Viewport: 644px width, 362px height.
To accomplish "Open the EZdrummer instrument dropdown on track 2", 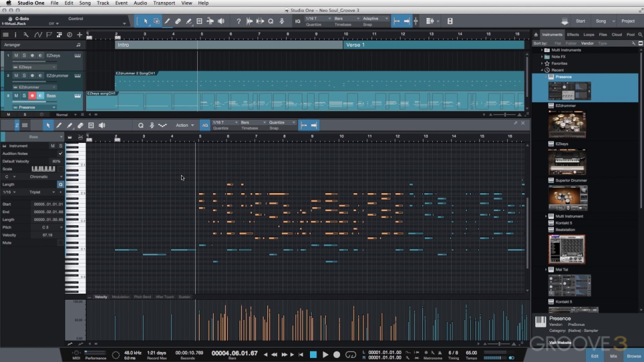I will [34, 87].
